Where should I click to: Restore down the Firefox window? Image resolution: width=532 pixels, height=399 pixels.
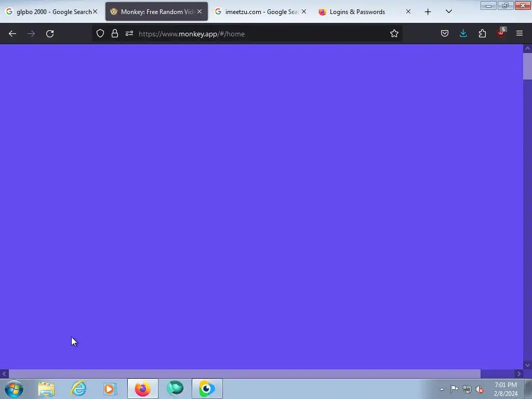click(506, 6)
